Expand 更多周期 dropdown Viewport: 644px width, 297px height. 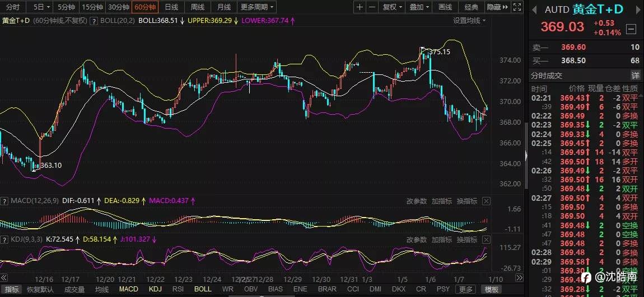pyautogui.click(x=257, y=7)
